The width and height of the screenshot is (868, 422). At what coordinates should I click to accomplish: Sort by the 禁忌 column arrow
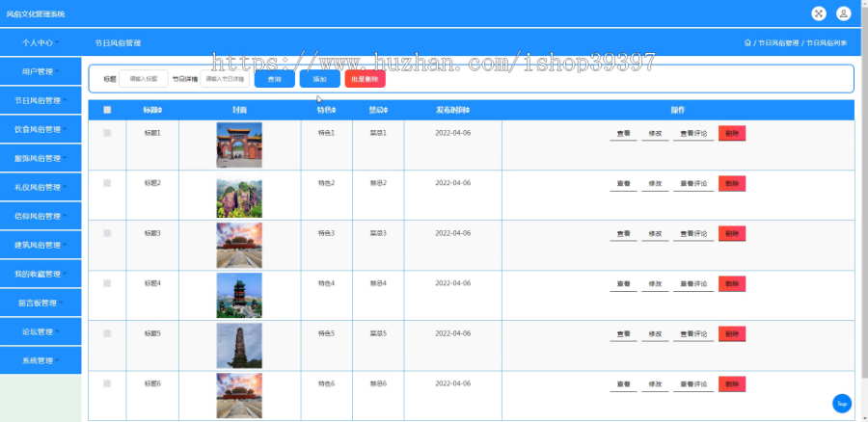click(x=386, y=110)
